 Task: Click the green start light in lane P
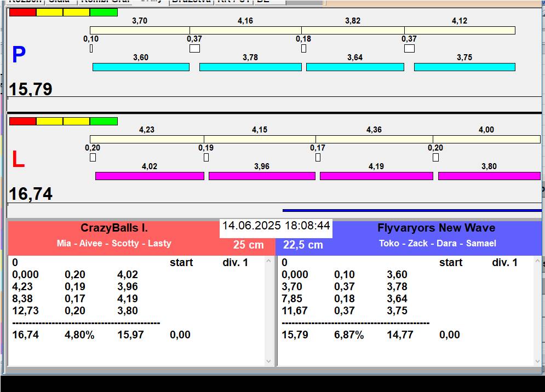click(x=104, y=12)
